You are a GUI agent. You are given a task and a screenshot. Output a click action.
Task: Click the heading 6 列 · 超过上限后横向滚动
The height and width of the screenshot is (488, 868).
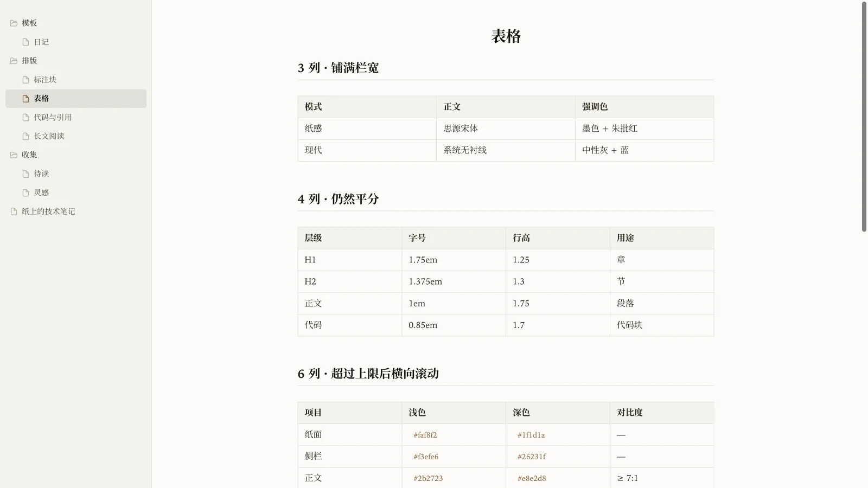tap(368, 374)
